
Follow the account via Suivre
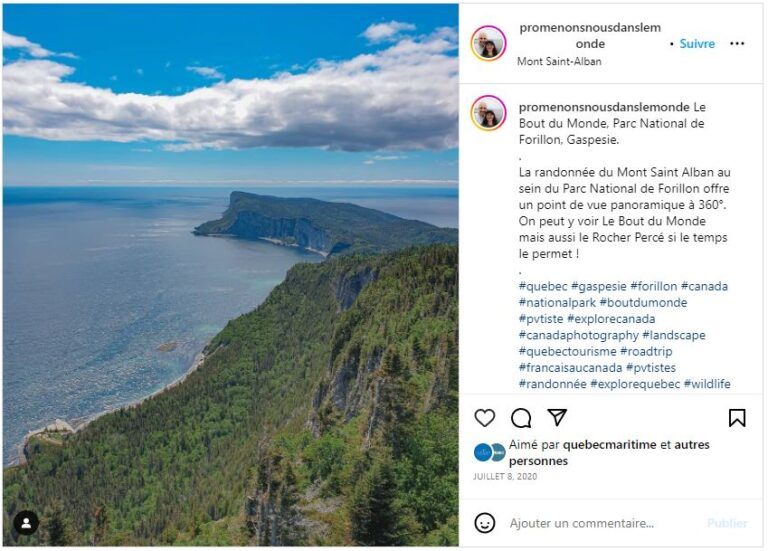click(x=697, y=44)
